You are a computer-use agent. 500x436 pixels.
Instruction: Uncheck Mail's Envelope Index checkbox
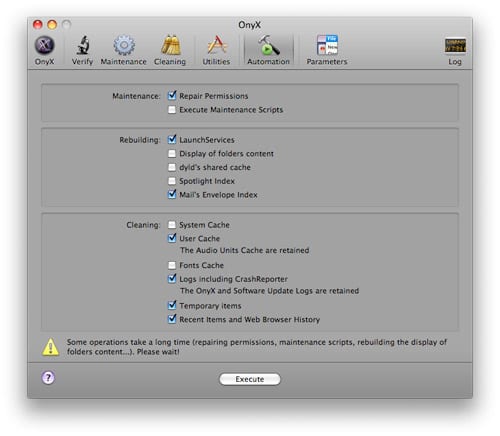(x=172, y=194)
